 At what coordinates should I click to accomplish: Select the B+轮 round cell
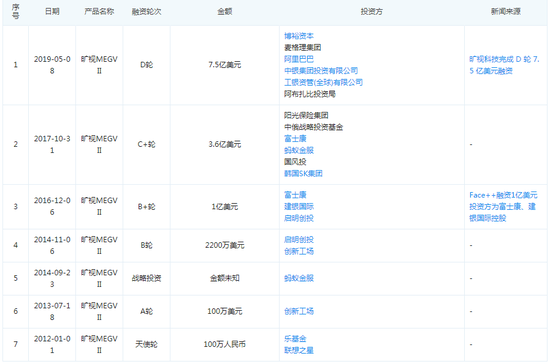147,207
